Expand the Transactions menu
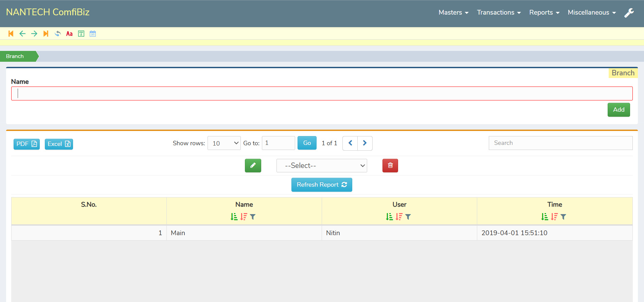The height and width of the screenshot is (302, 644). pyautogui.click(x=499, y=13)
